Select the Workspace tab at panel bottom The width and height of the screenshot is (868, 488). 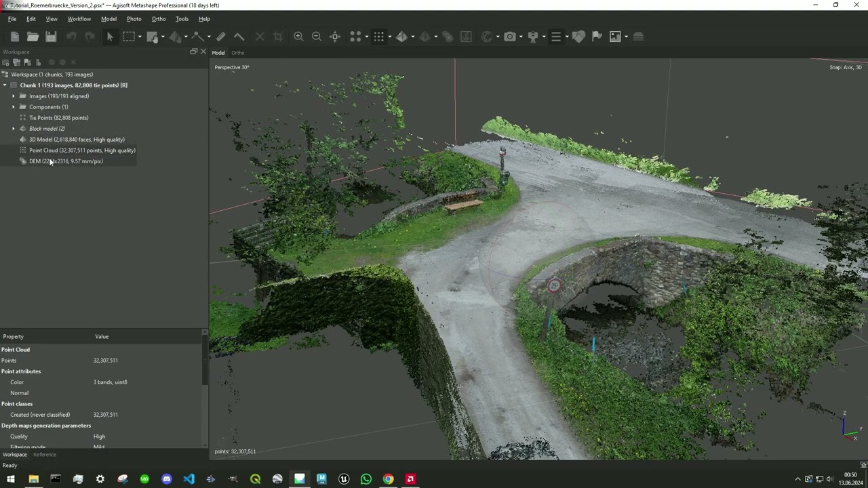point(14,455)
